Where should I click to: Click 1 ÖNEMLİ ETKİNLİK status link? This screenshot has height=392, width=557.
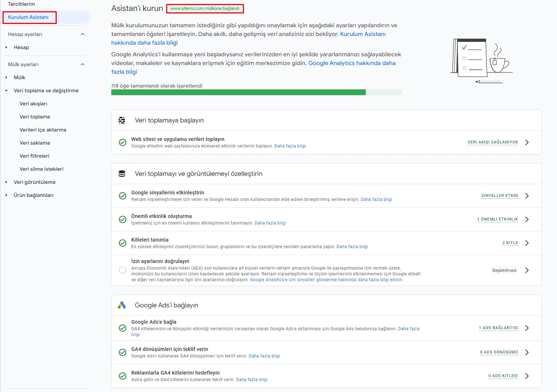click(x=497, y=219)
